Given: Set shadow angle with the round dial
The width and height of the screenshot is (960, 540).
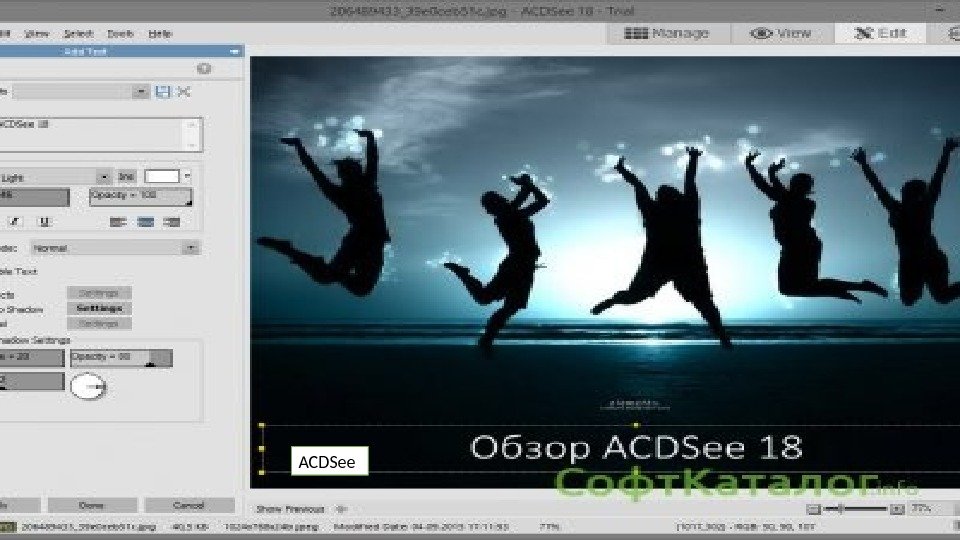Looking at the screenshot, I should point(88,386).
